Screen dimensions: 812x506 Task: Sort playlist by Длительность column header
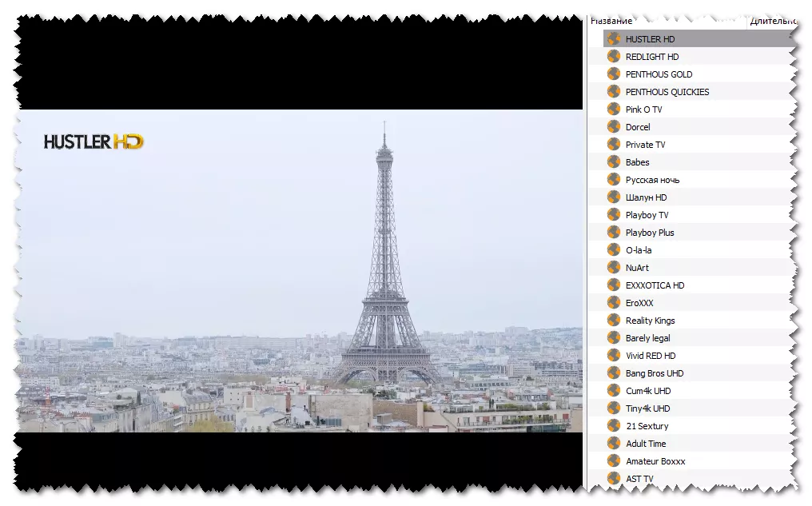click(x=771, y=22)
